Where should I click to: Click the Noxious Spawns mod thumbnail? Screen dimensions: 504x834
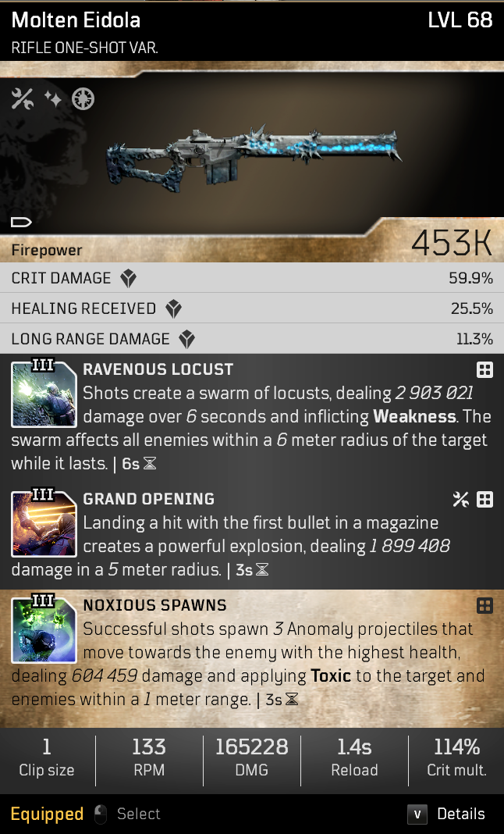tap(44, 629)
